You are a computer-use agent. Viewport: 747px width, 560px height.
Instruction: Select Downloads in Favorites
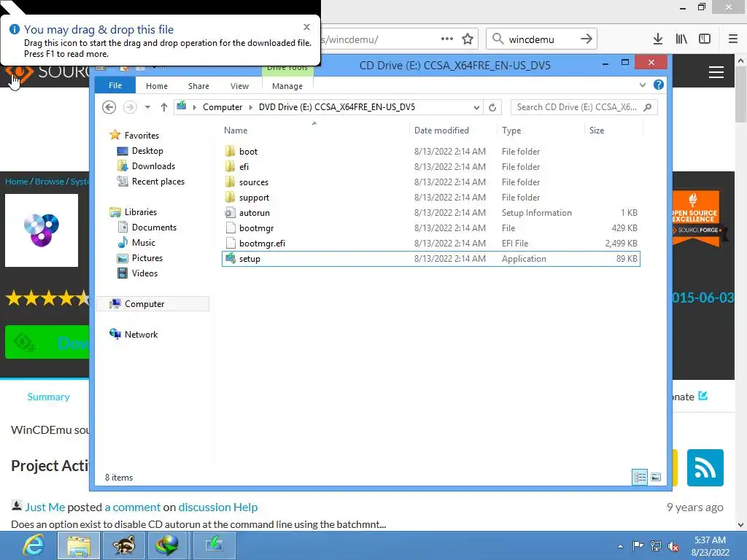pos(153,166)
